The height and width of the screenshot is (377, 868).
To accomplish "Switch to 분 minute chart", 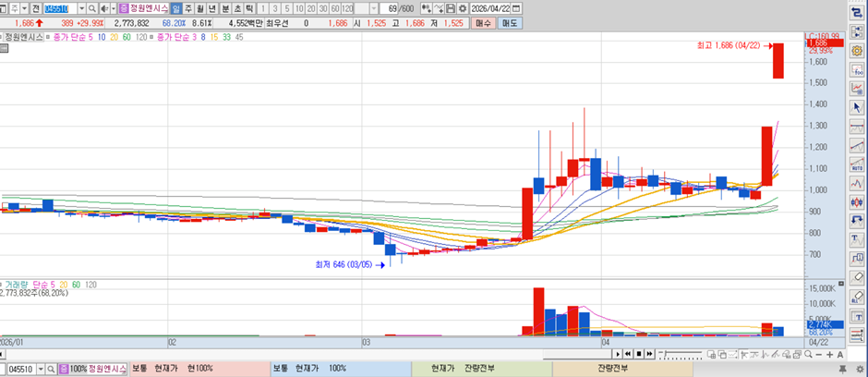I will coord(226,9).
